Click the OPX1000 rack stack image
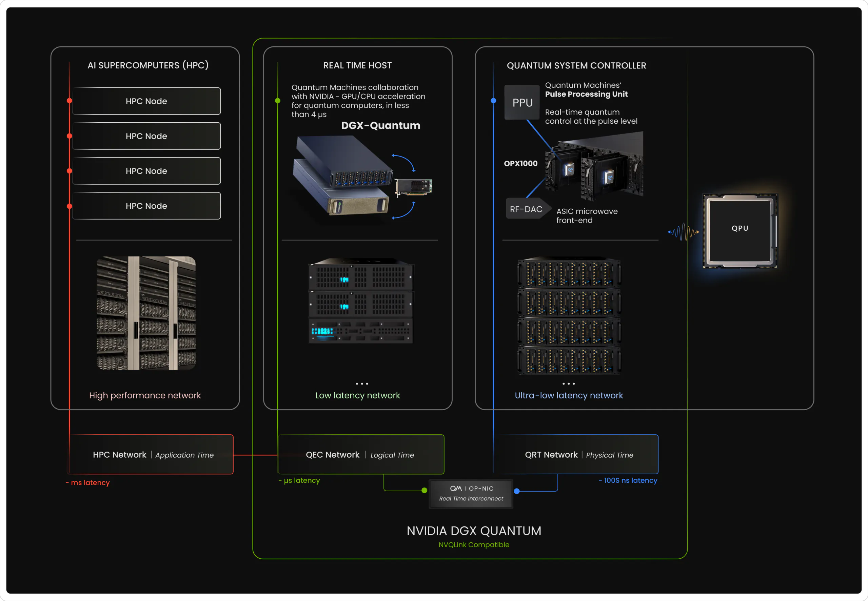868x601 pixels. [569, 315]
